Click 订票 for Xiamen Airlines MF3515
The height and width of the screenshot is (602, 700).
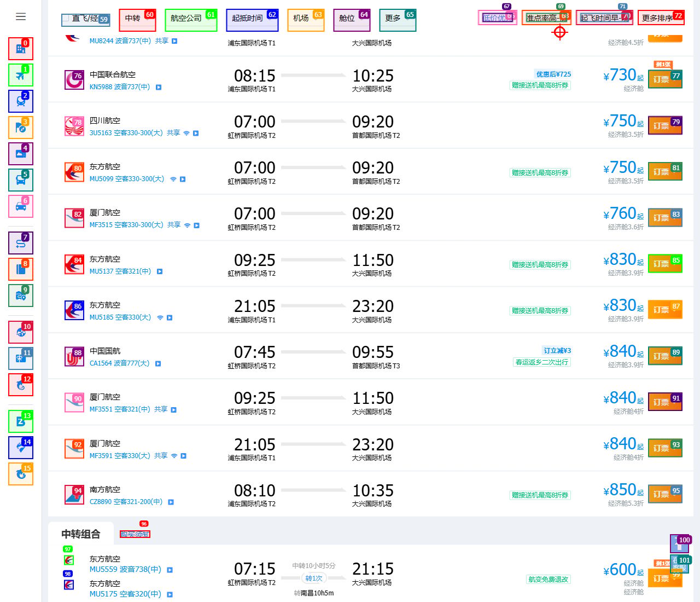point(665,217)
